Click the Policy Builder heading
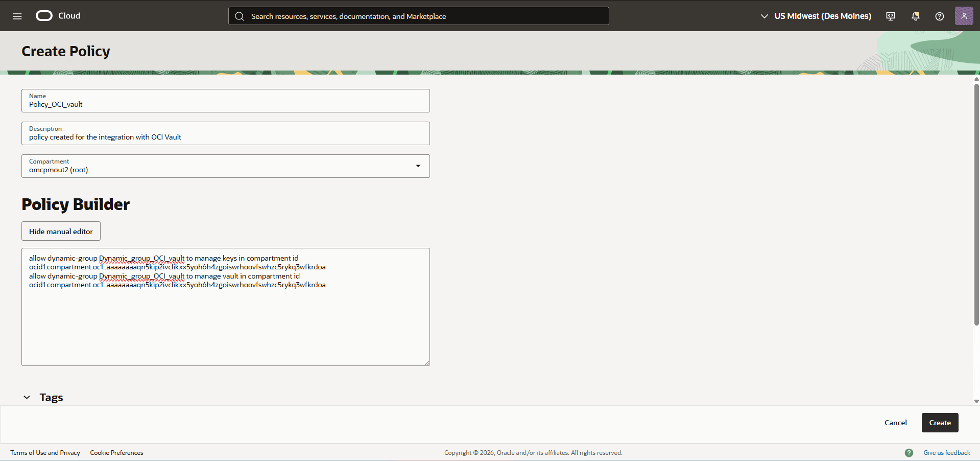 (x=76, y=204)
